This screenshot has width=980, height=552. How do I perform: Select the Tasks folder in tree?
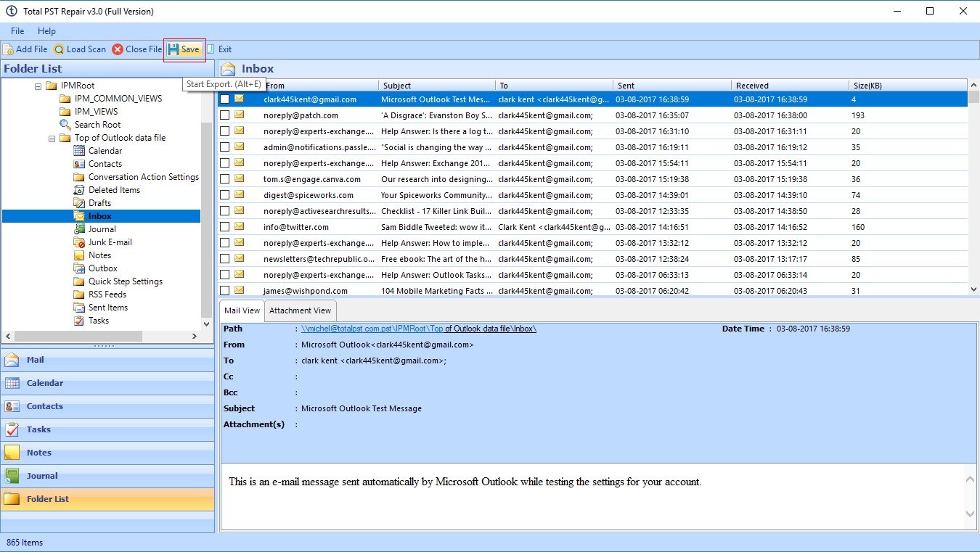pos(99,321)
